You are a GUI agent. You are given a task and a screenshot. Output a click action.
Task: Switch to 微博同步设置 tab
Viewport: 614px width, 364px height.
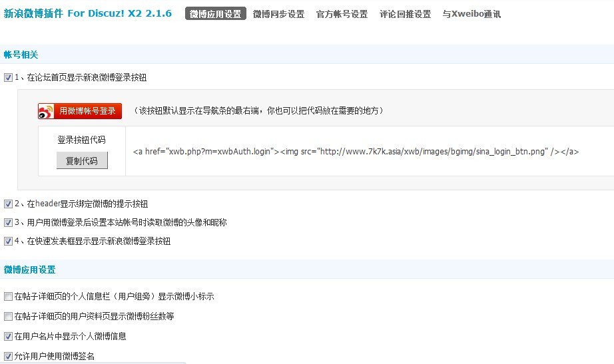click(x=279, y=14)
